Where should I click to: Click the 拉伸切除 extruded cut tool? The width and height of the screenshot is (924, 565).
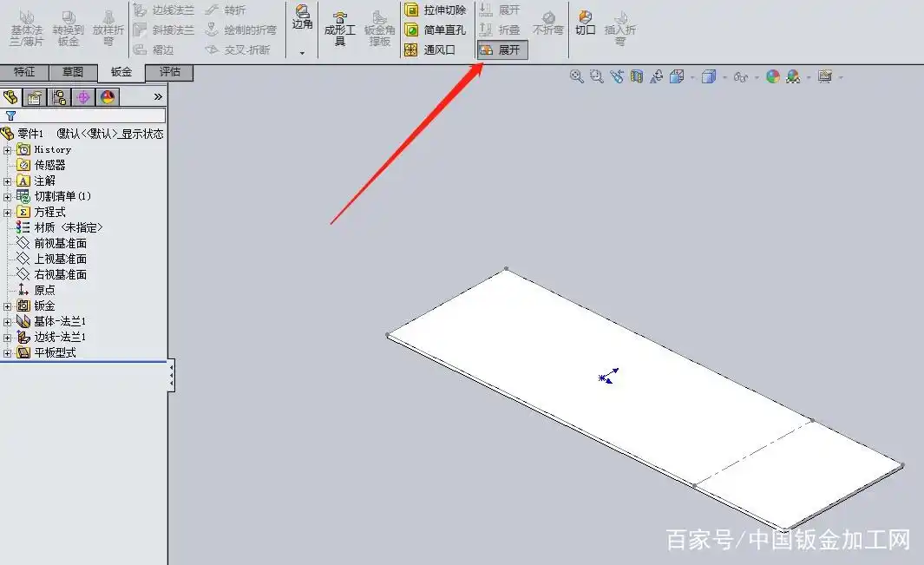pos(436,10)
